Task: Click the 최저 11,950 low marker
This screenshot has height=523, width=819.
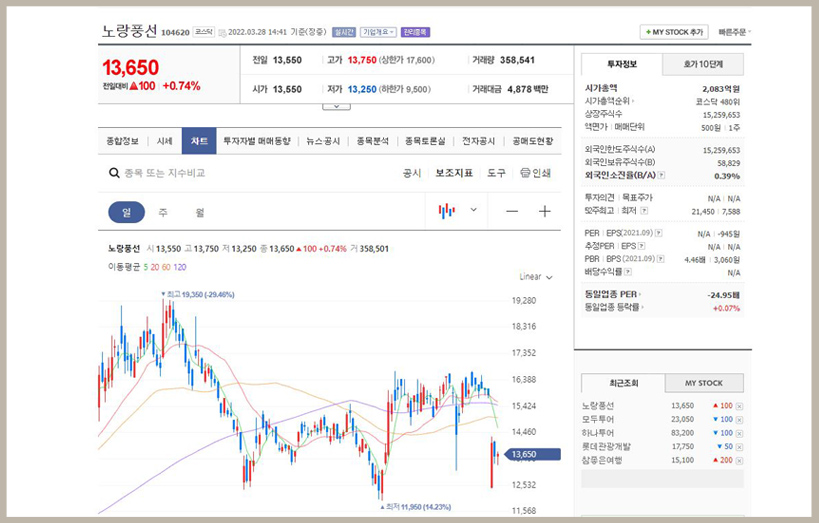Action: (x=416, y=507)
